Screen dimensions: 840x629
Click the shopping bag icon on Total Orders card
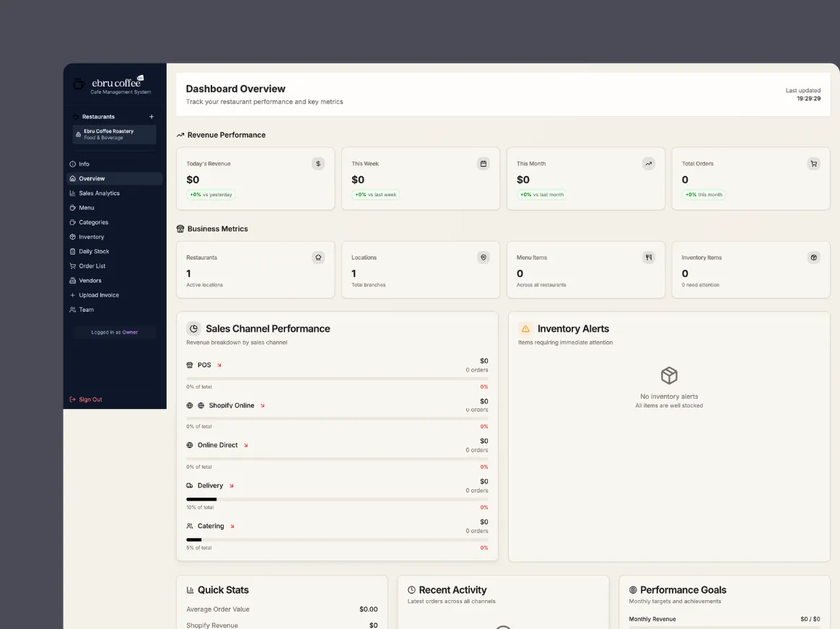[x=814, y=164]
